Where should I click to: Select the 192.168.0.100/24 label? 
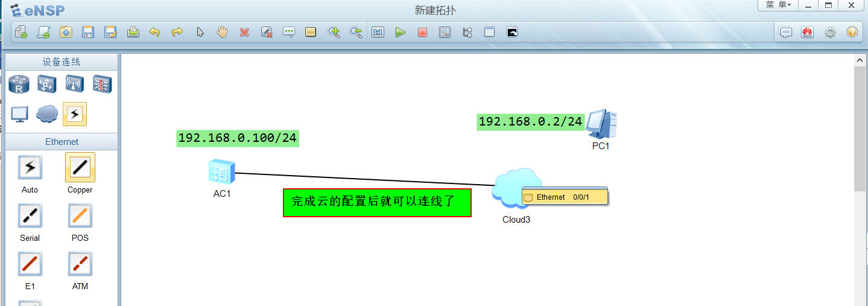point(238,138)
